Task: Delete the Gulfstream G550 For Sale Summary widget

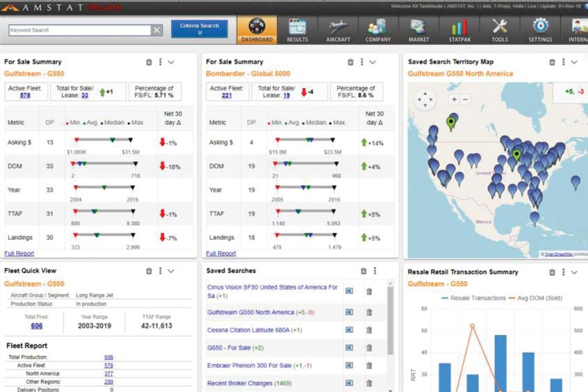Action: 149,63
